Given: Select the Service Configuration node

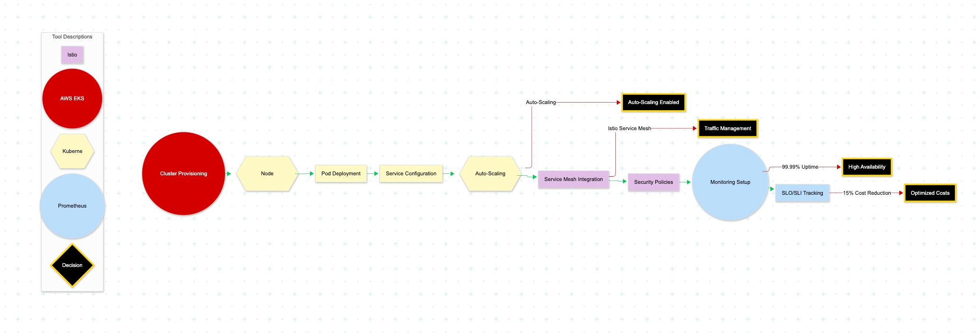Looking at the screenshot, I should tap(411, 173).
